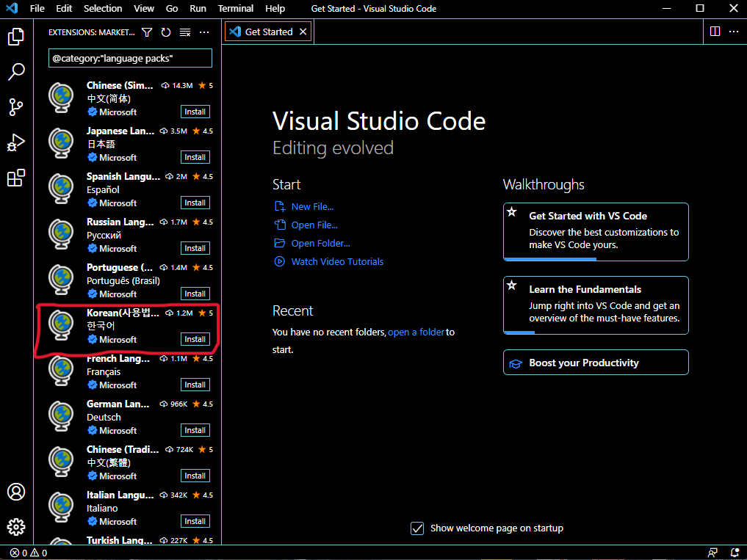Image resolution: width=747 pixels, height=560 pixels.
Task: Click the Open Folder... link
Action: [321, 244]
